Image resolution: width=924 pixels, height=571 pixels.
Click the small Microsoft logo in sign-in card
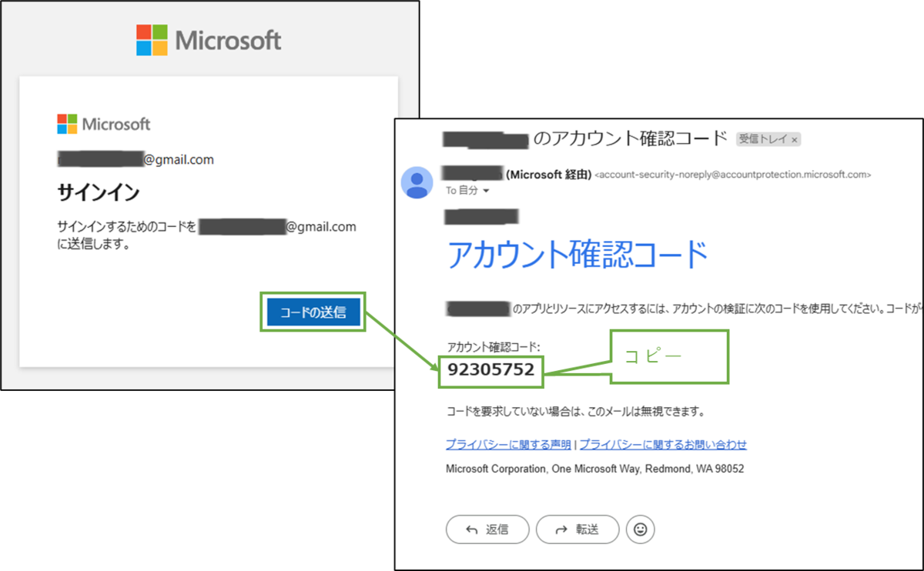(x=104, y=124)
